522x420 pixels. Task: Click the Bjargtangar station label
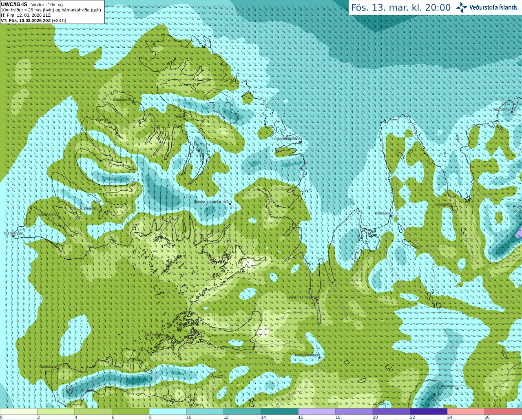[13, 233]
